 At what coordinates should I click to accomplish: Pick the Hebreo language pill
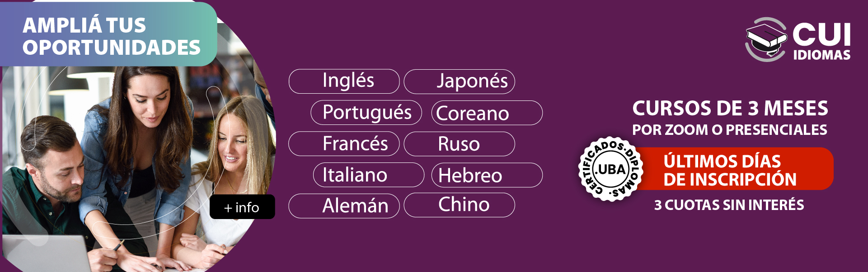point(487,175)
